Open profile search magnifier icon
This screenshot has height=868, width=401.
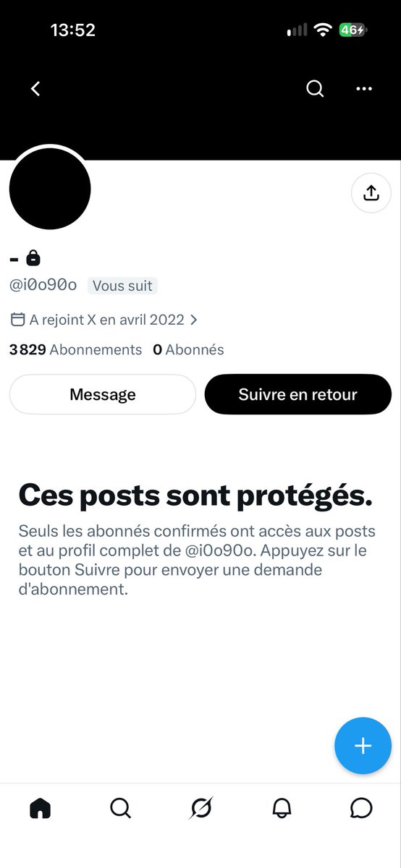click(x=315, y=89)
